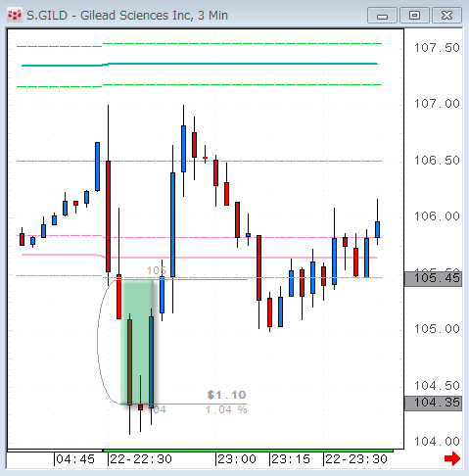Click the gray dashed horizontal line at 106.50

pyautogui.click(x=199, y=161)
